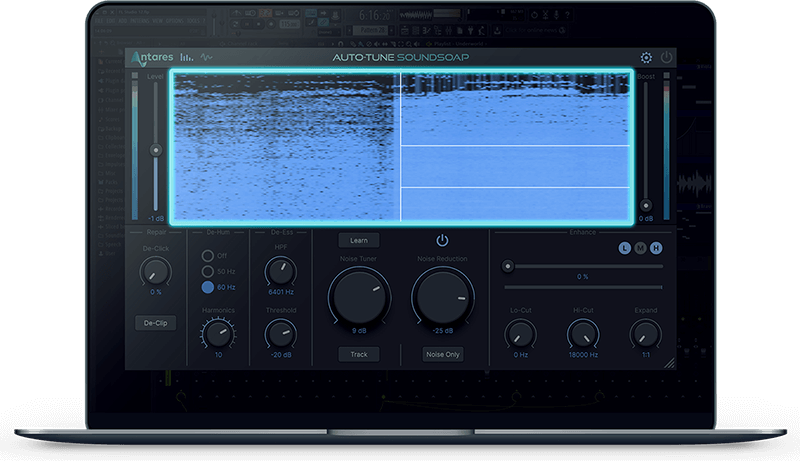The height and width of the screenshot is (461, 800).
Task: Click the Harmonics value 10
Action: [x=218, y=355]
